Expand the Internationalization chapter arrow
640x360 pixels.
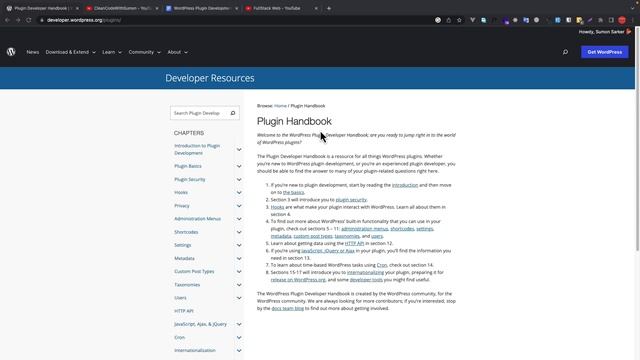pyautogui.click(x=239, y=350)
